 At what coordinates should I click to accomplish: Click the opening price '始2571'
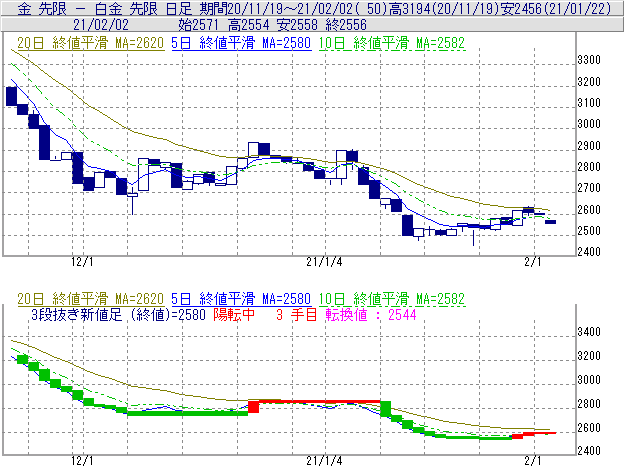pyautogui.click(x=199, y=25)
